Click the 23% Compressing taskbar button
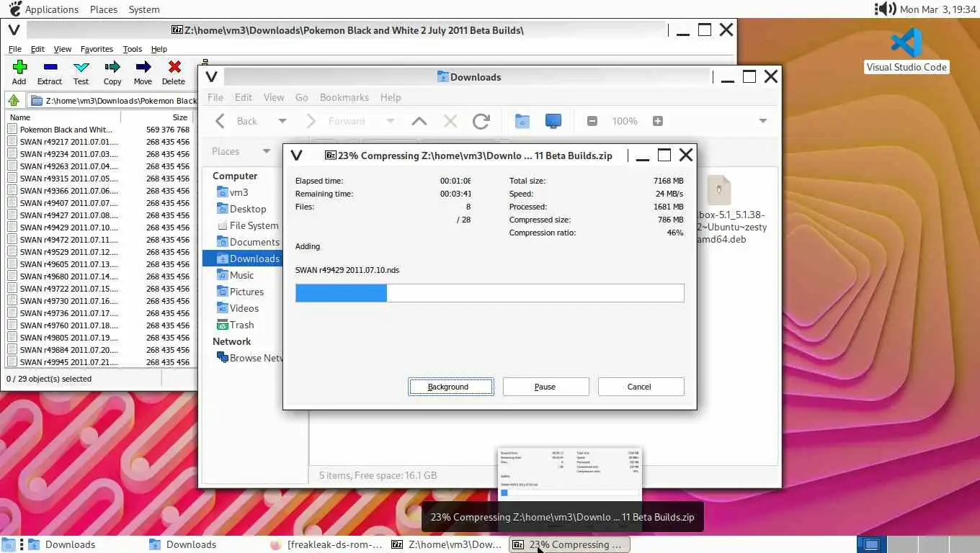Viewport: 980px width, 553px height. point(569,544)
